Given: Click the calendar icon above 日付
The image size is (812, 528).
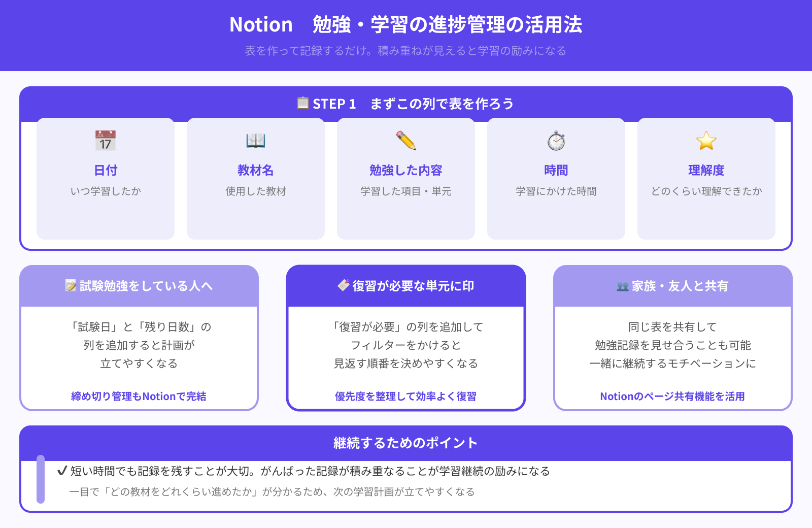Looking at the screenshot, I should coord(105,141).
